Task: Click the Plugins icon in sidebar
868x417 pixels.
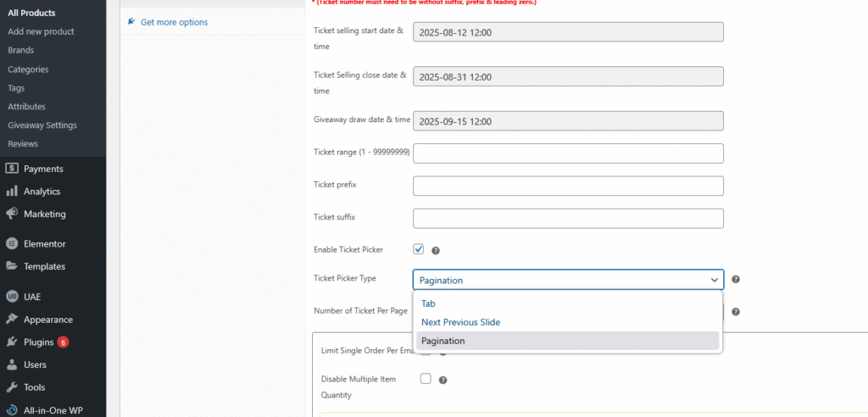Action: click(12, 342)
